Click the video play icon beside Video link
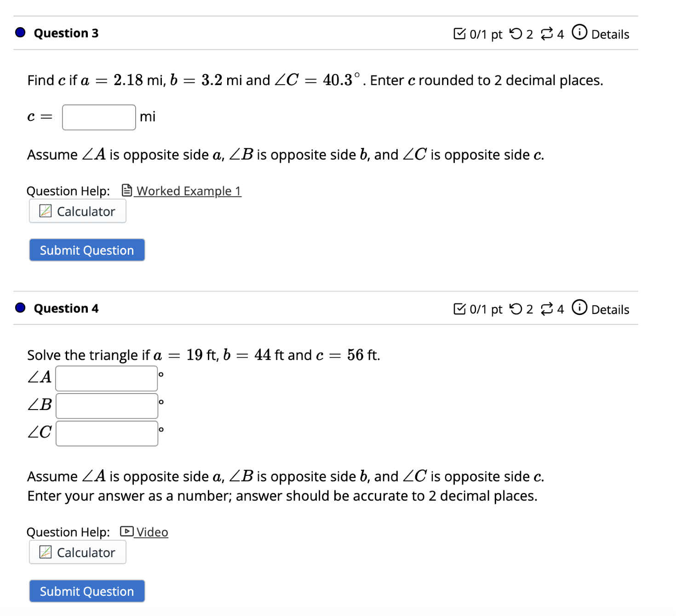Screen dimensions: 676x616 [x=126, y=531]
